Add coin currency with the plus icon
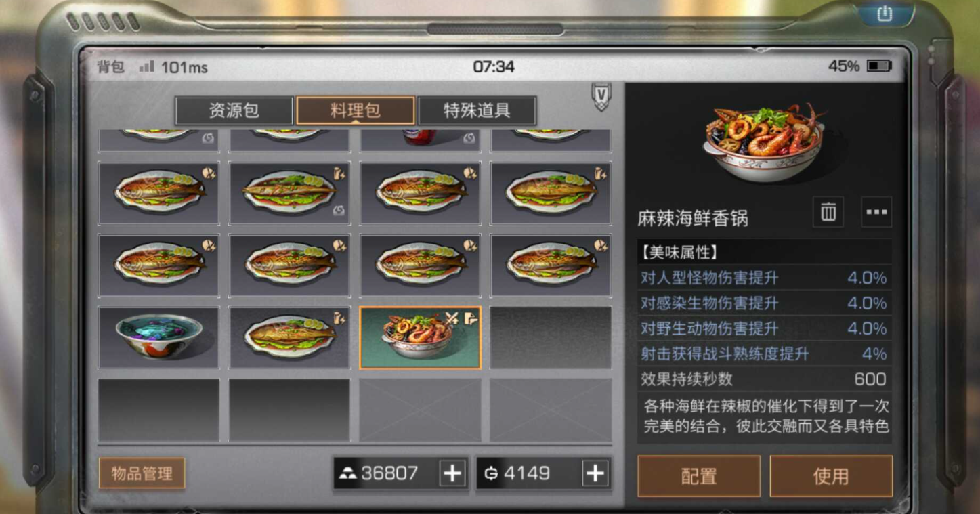 [595, 473]
